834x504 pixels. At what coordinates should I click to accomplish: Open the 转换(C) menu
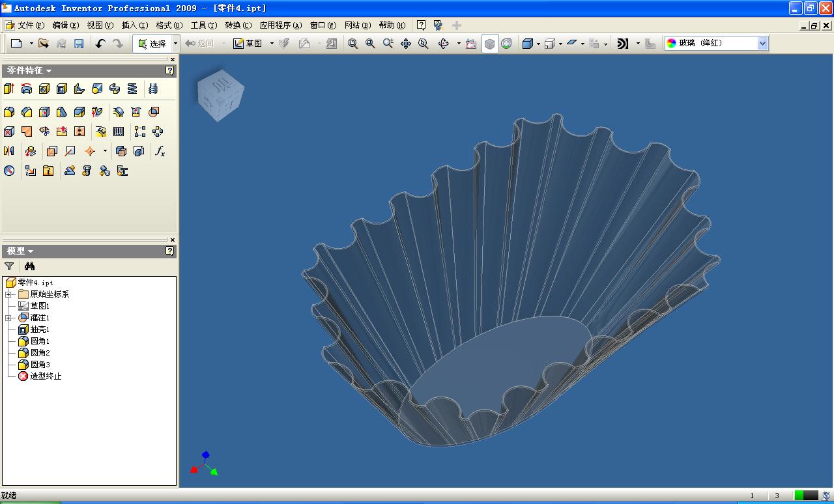[x=238, y=25]
